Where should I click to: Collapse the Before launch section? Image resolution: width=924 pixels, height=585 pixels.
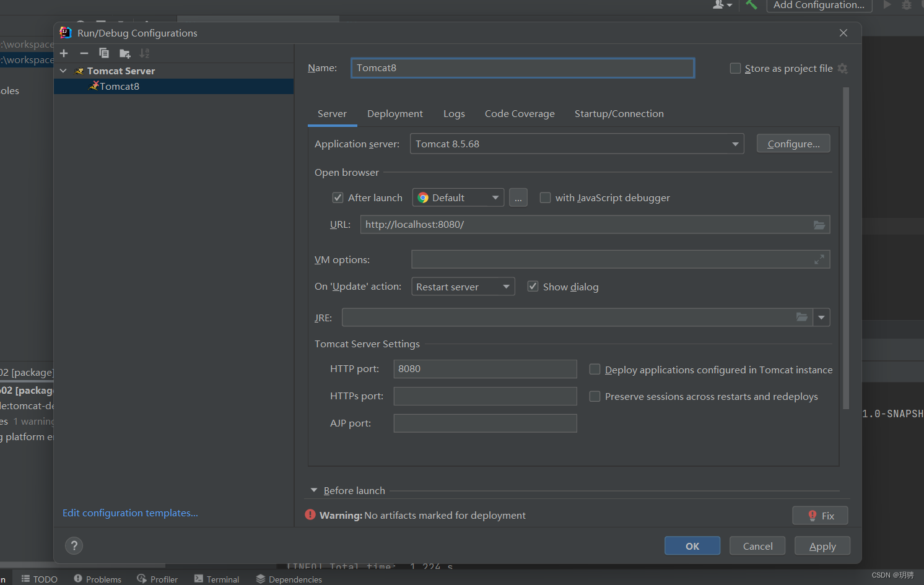(x=314, y=490)
